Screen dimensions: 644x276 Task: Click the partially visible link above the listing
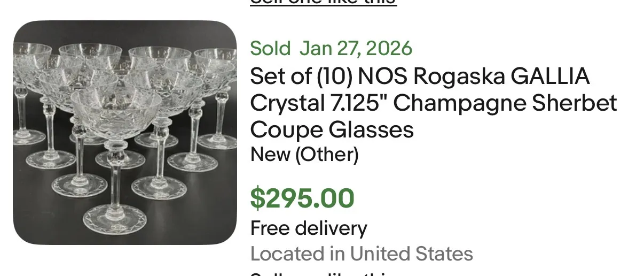pyautogui.click(x=323, y=2)
